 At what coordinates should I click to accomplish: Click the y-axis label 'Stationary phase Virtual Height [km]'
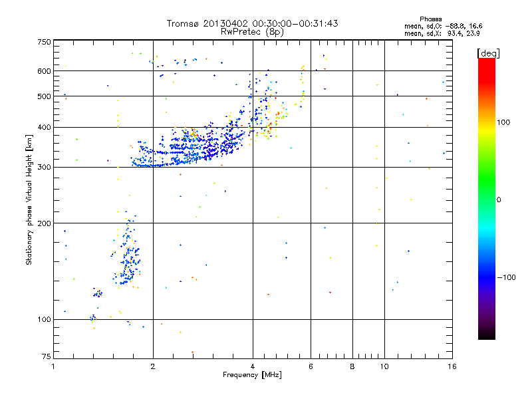pos(29,200)
